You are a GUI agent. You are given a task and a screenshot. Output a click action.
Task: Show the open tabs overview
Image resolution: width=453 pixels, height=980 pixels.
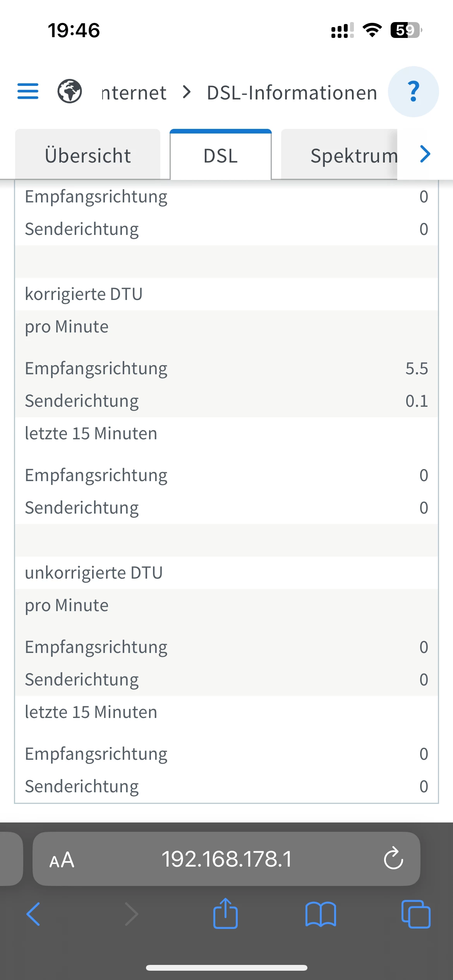416,914
